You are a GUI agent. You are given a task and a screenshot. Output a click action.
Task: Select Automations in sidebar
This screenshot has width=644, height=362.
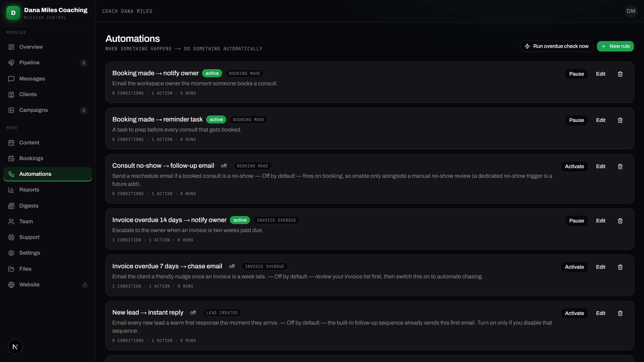point(47,174)
